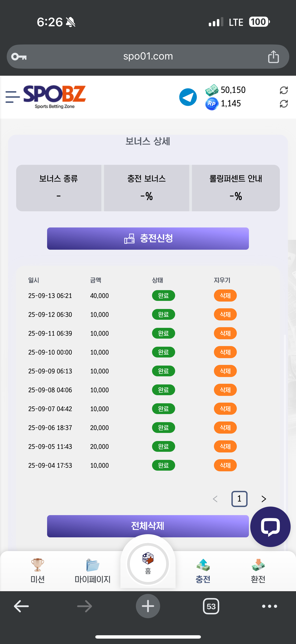Screen dimensions: 296x644
Task: Open the live chat bubble
Action: click(270, 527)
